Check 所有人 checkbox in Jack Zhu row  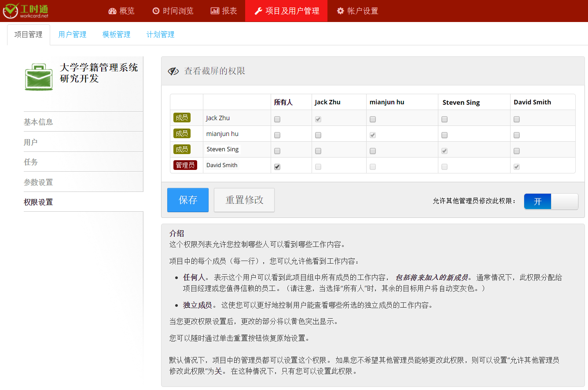pyautogui.click(x=277, y=119)
